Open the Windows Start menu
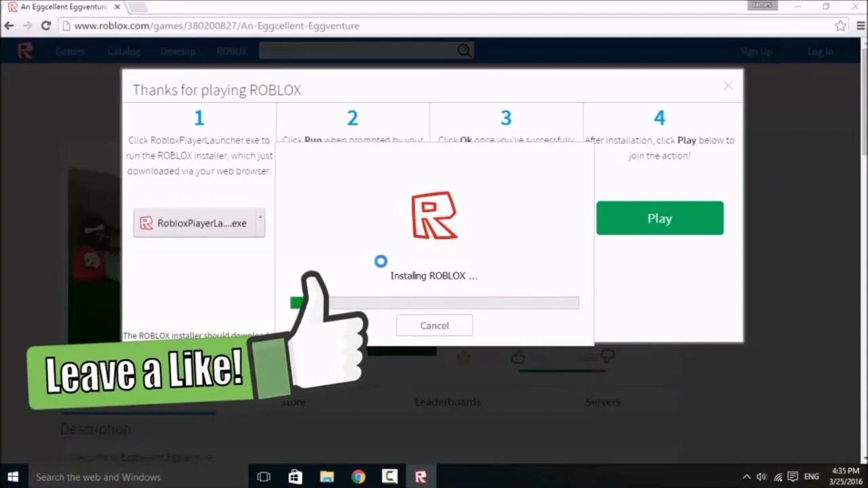This screenshot has width=868, height=488. point(13,476)
